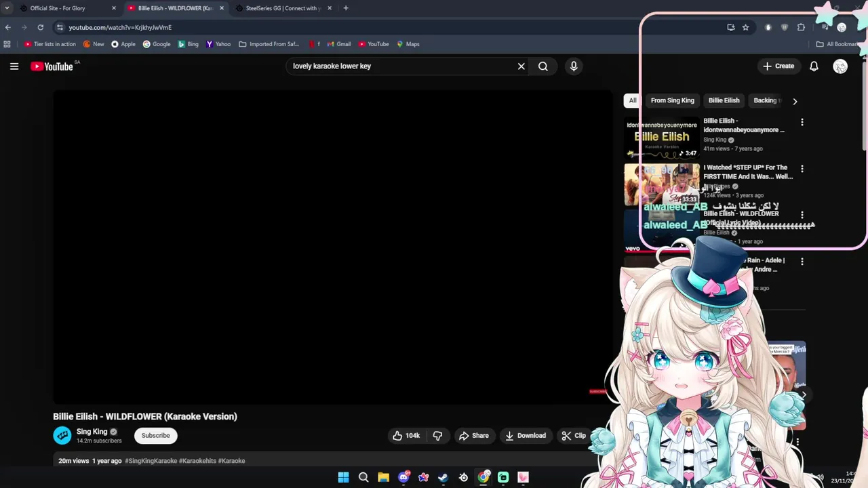Viewport: 868px width, 488px height.
Task: Clear the search box with X
Action: pos(521,66)
